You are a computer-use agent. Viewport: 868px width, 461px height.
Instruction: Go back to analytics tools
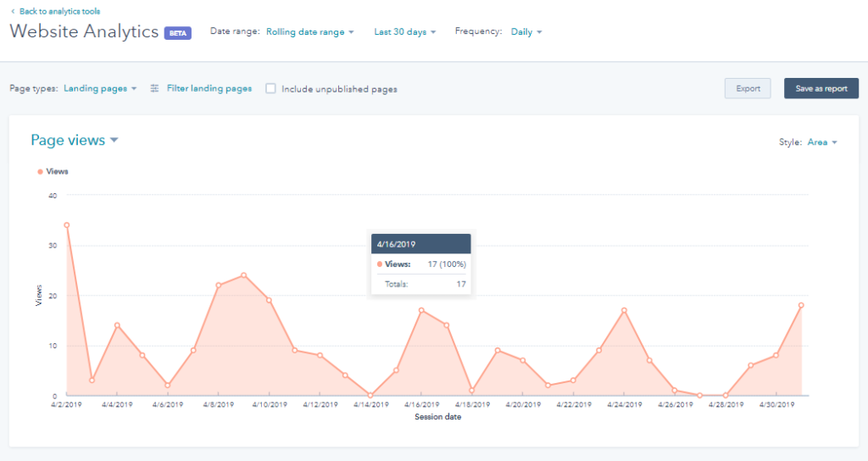tap(60, 11)
